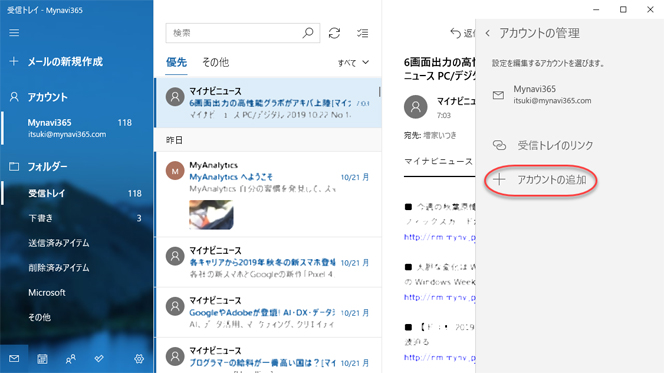
Task: Open To Do checkmark icon in bottom bar
Action: [99, 359]
